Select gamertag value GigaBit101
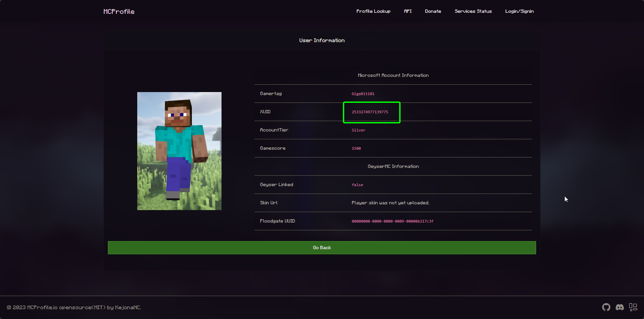 point(363,94)
